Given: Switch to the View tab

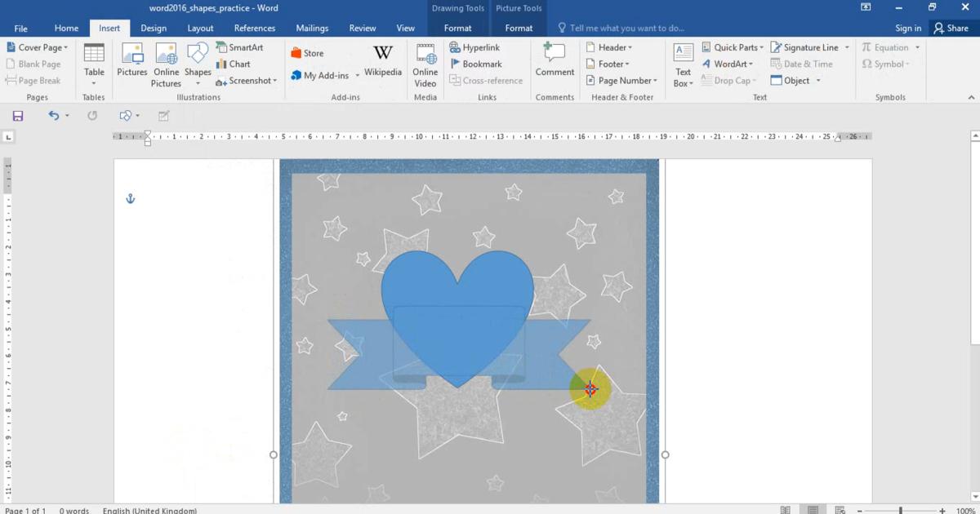Looking at the screenshot, I should (406, 28).
